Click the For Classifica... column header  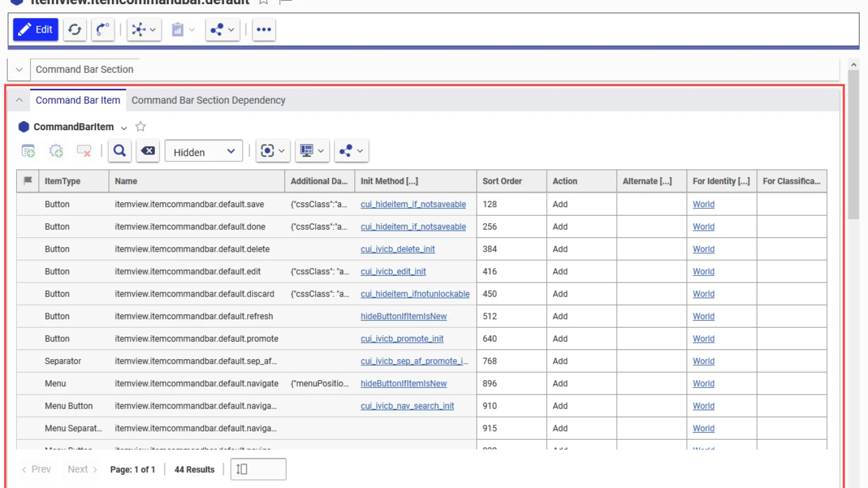(791, 181)
